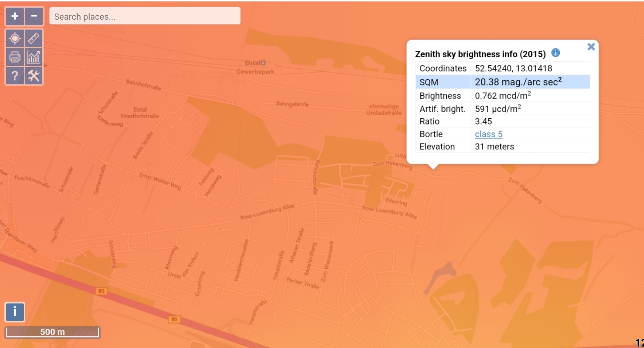Click the Artif. bright. value 591 µcd/m²
Image resolution: width=644 pixels, height=348 pixels.
tap(498, 108)
